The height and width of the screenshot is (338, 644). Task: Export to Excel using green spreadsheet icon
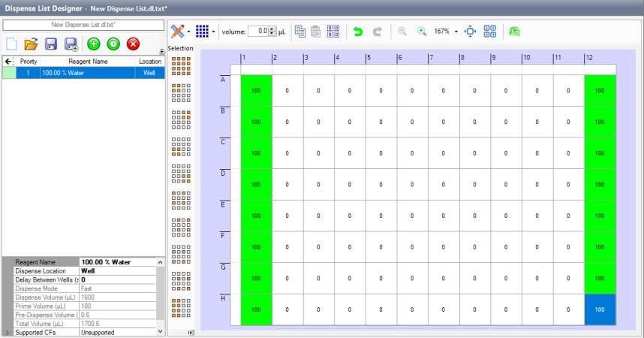(515, 32)
